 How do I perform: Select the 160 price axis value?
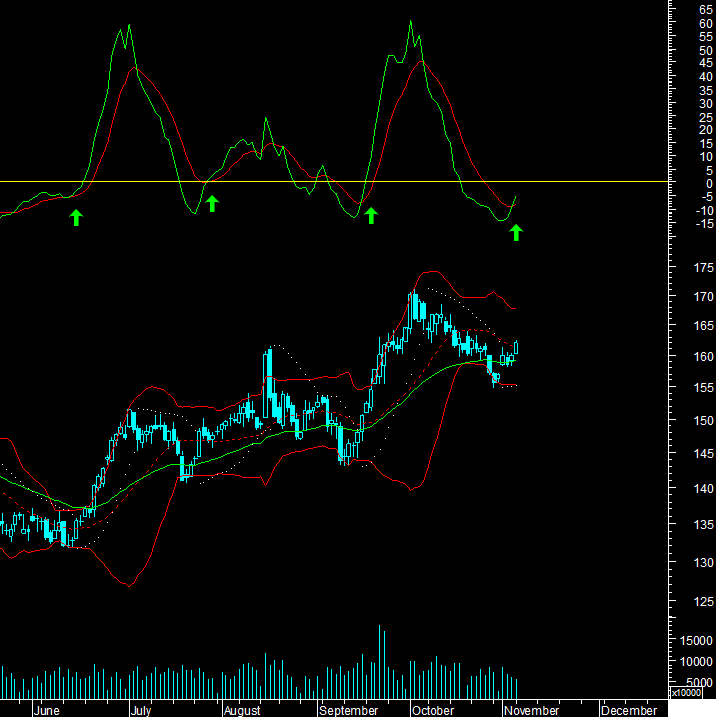click(704, 356)
